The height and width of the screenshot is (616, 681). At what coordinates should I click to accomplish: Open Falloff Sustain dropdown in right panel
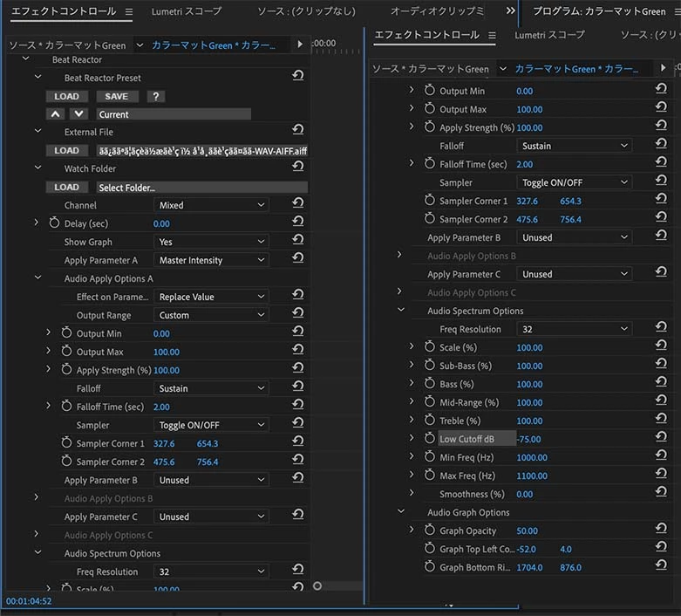tap(574, 146)
